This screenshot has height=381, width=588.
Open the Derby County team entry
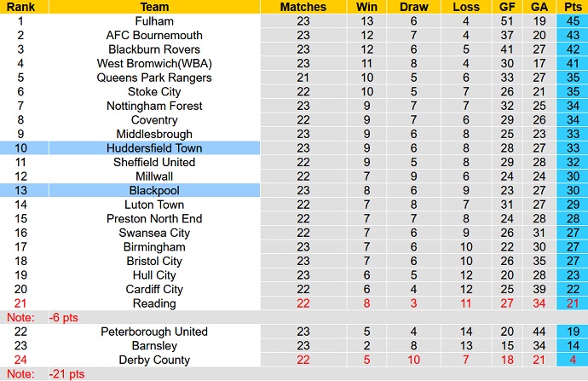coord(154,360)
